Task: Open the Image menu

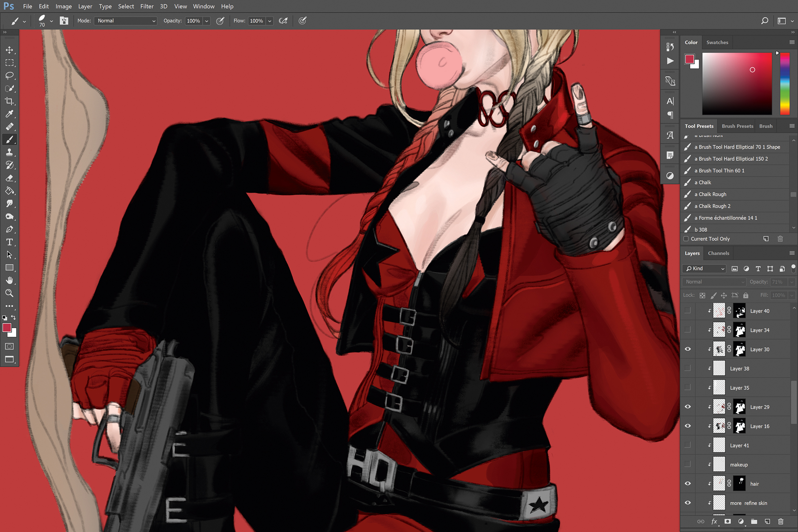Action: [x=63, y=6]
